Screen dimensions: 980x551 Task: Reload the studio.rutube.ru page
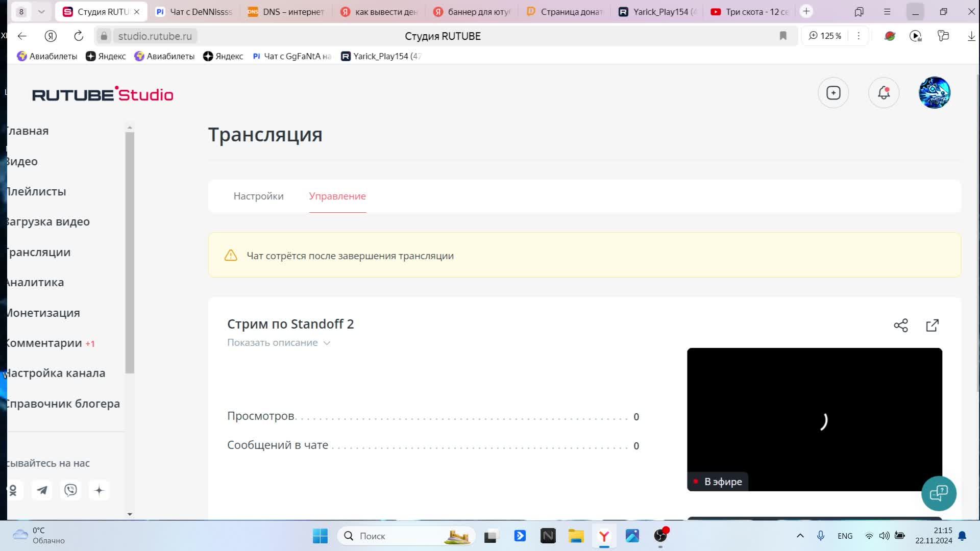pyautogui.click(x=79, y=36)
